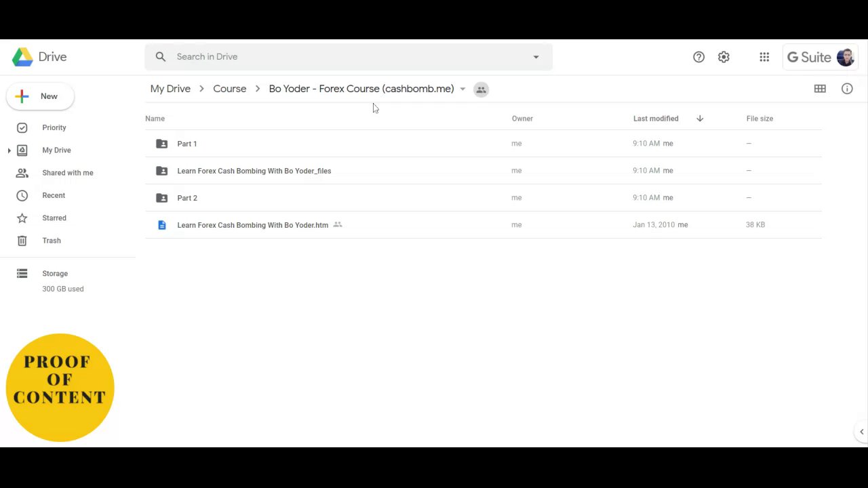The height and width of the screenshot is (488, 868).
Task: Expand the My Drive tree arrow
Action: [x=9, y=150]
